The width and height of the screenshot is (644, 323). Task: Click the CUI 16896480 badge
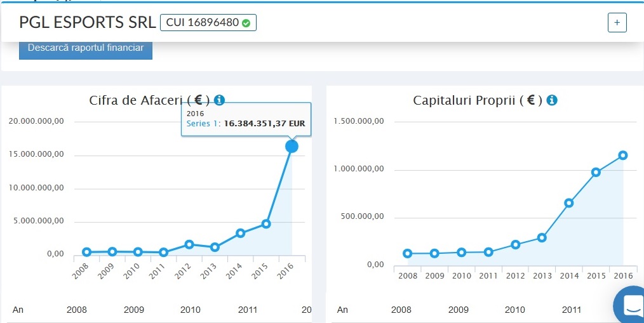click(x=208, y=23)
